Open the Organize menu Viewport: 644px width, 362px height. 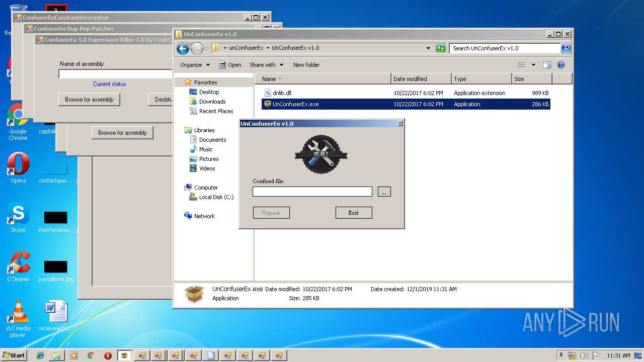point(195,65)
